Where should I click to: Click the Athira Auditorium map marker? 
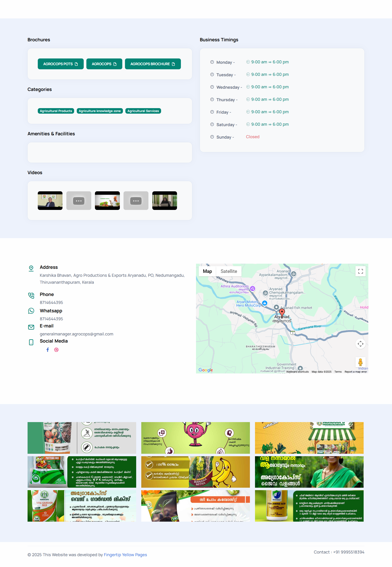tap(252, 288)
